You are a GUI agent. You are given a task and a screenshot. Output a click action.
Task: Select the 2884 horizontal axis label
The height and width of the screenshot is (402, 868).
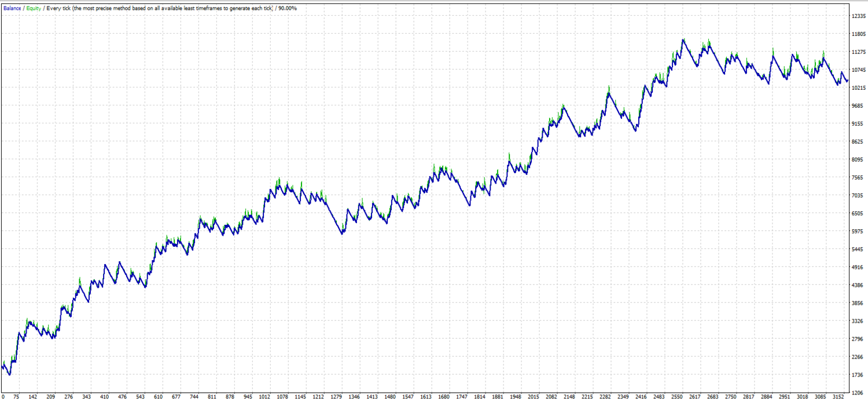766,397
